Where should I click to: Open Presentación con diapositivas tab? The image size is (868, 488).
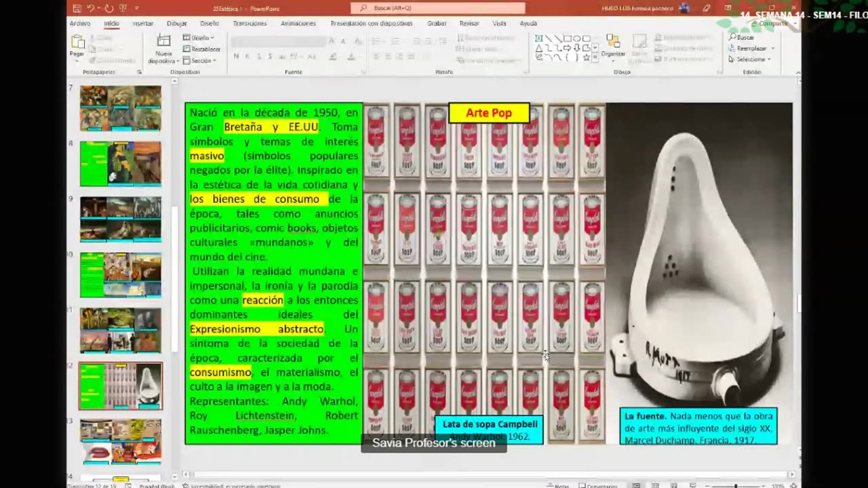[x=372, y=23]
